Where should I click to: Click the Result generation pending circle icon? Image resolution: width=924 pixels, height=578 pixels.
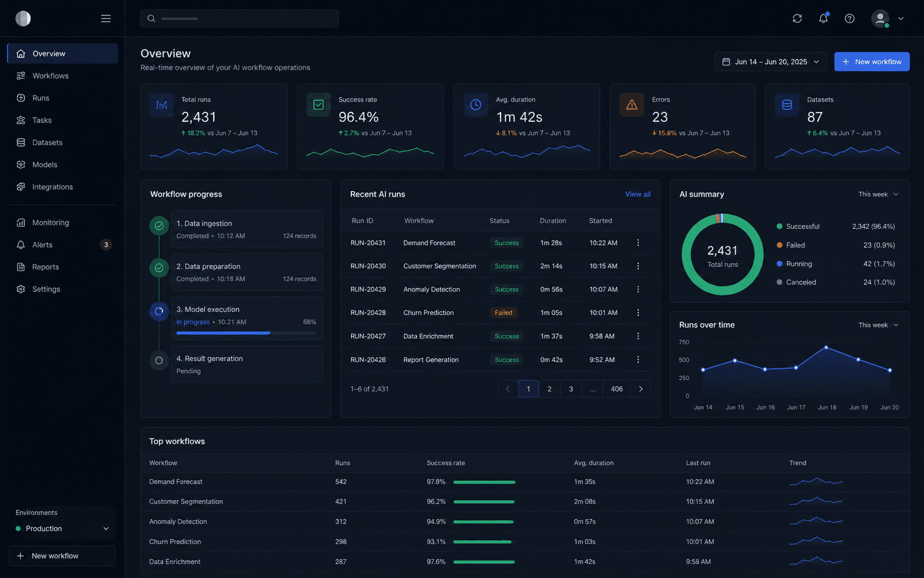(158, 361)
